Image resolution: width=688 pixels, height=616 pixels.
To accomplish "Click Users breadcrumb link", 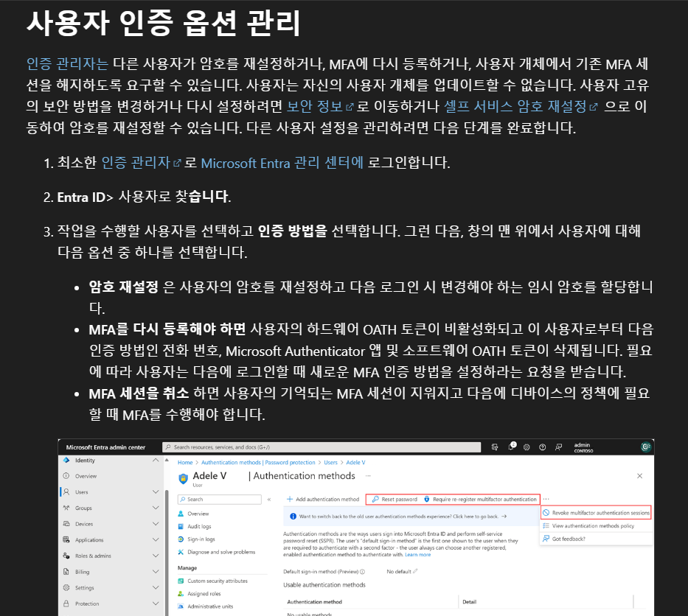I will tap(330, 463).
